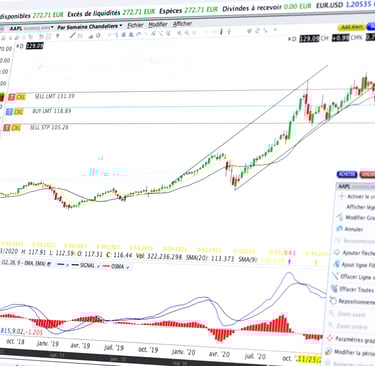Click the yellow Add Alert button
375x366 pixels.
click(352, 27)
